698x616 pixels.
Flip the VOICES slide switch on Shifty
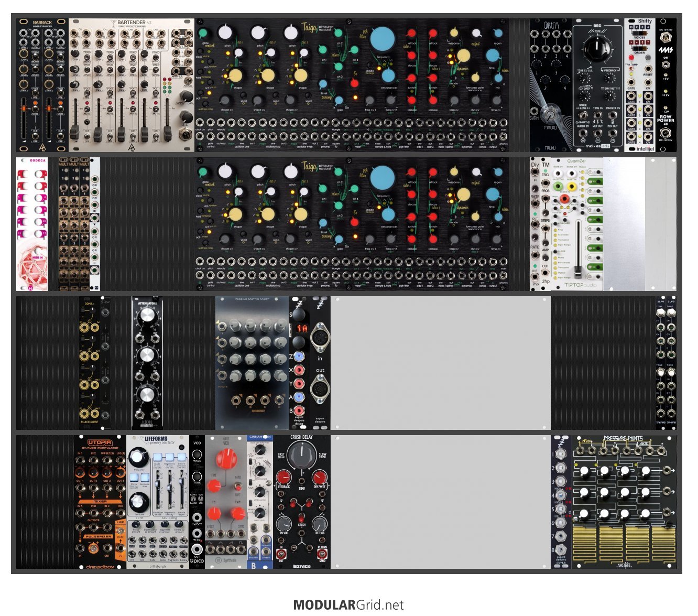[640, 33]
